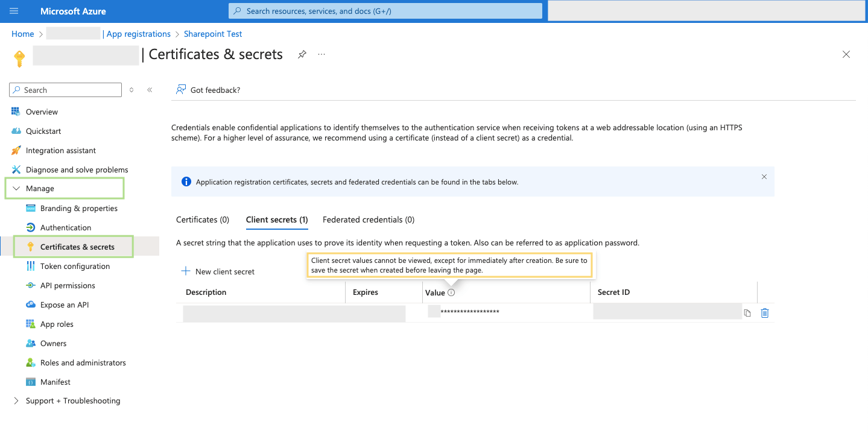Click the Integration assistant rocket icon
The image size is (868, 436).
[16, 150]
